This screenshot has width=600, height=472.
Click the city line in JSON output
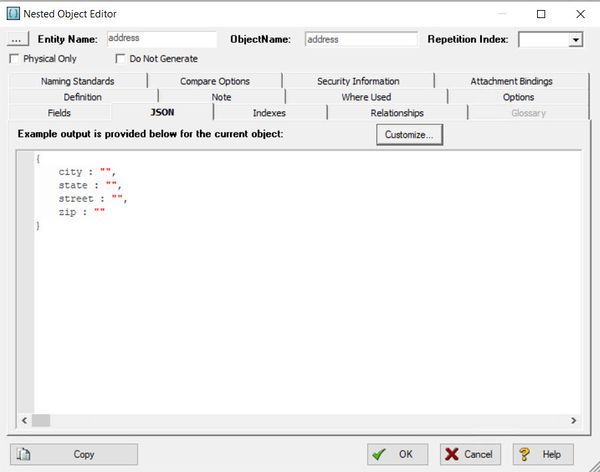[x=87, y=172]
